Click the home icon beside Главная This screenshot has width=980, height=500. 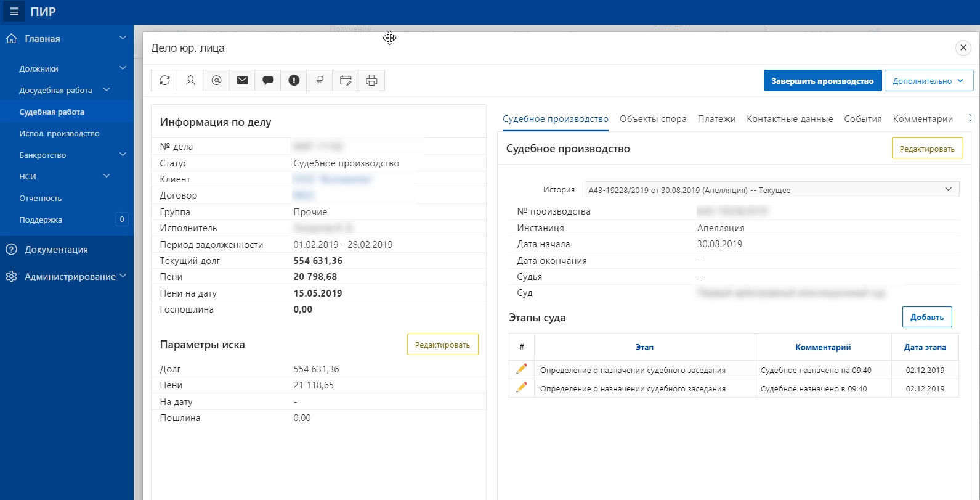point(11,38)
